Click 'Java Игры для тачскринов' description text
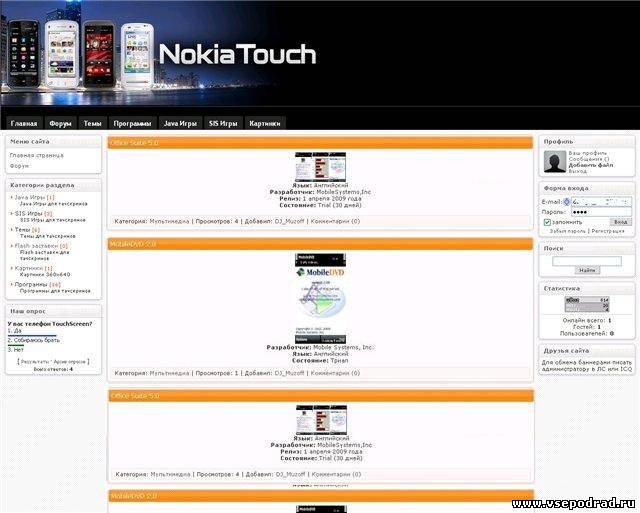Image resolution: width=640 pixels, height=513 pixels. click(53, 204)
